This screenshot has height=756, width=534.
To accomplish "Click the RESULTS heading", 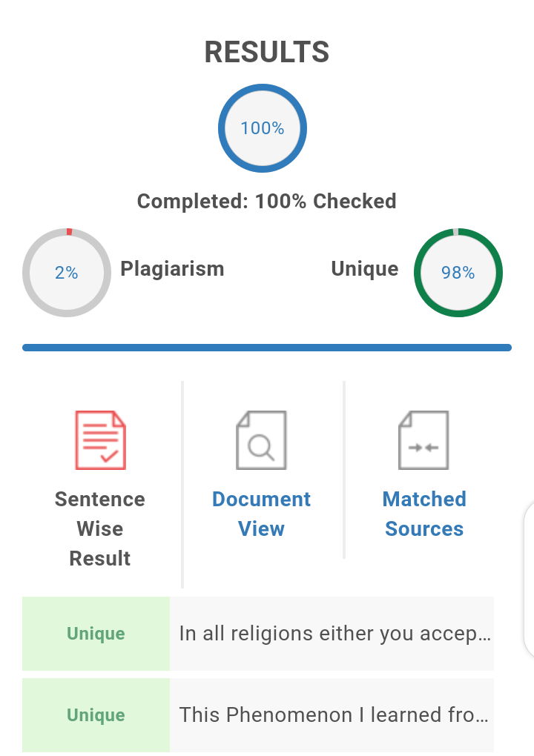I will click(x=267, y=52).
